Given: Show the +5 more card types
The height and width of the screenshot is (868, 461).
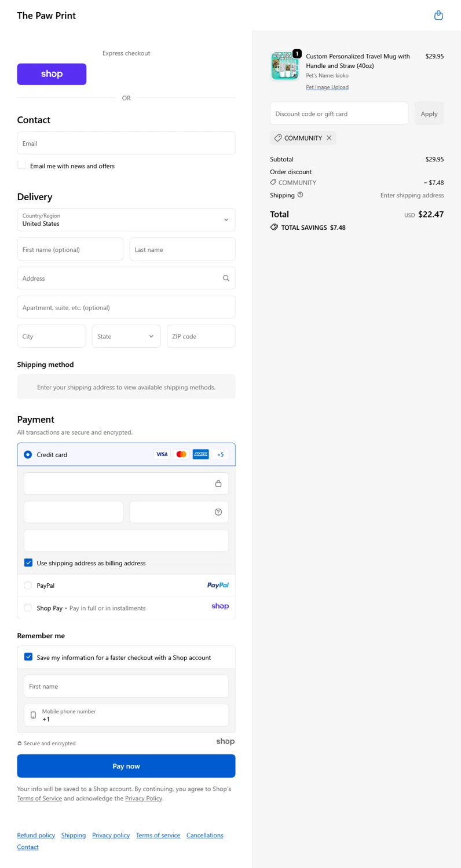Looking at the screenshot, I should pos(220,455).
